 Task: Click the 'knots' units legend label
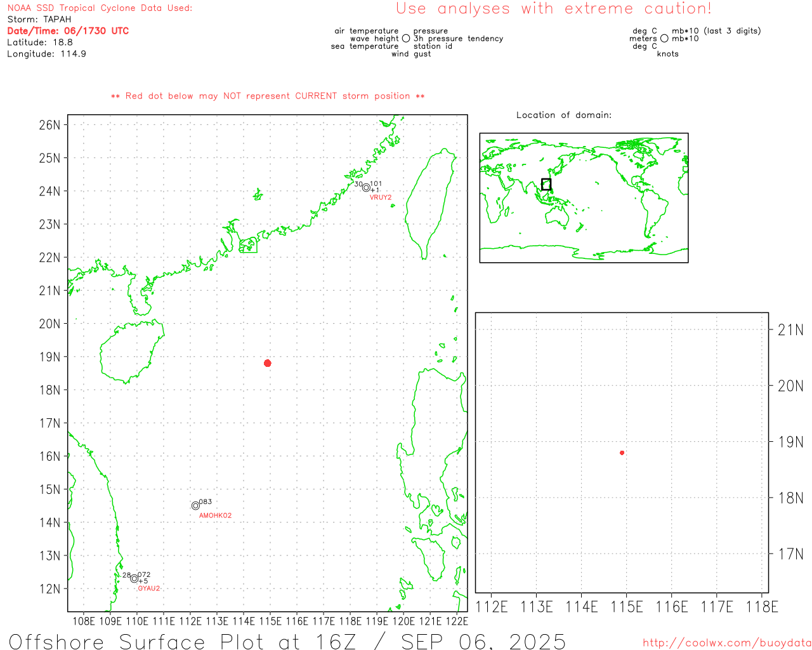pyautogui.click(x=668, y=54)
